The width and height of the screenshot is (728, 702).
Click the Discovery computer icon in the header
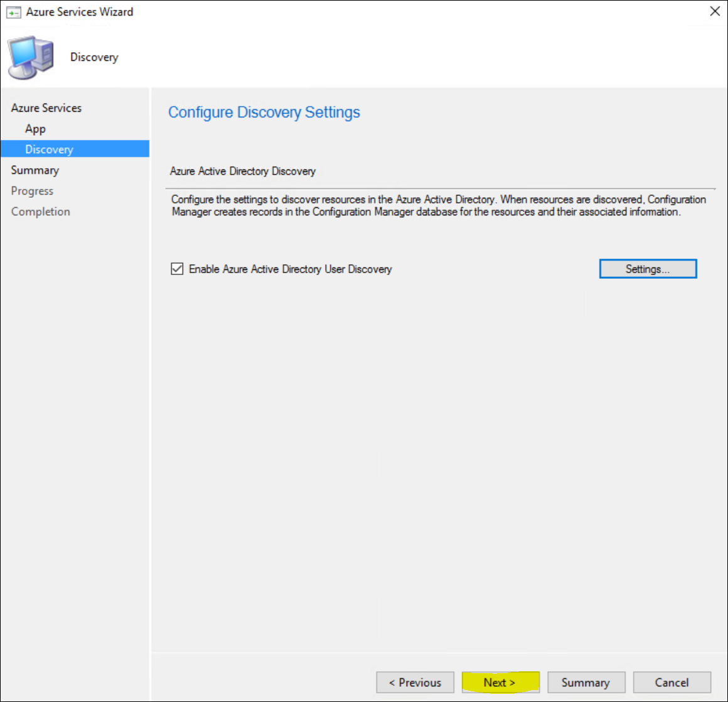point(31,57)
